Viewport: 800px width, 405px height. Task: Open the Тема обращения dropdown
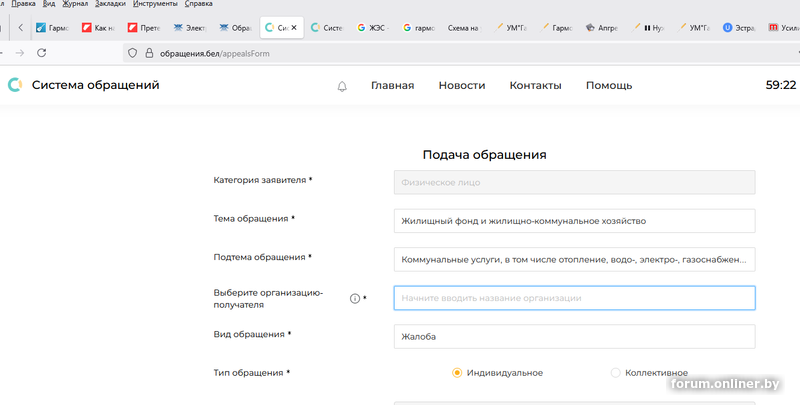574,220
